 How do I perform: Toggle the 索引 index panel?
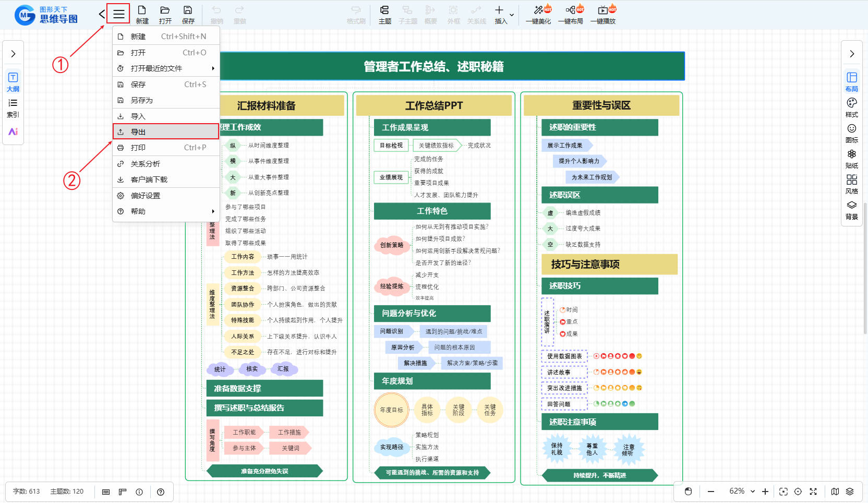(x=13, y=107)
